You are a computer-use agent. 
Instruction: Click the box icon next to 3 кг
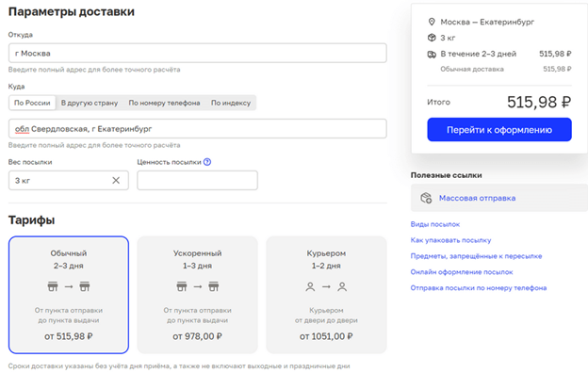pyautogui.click(x=432, y=38)
